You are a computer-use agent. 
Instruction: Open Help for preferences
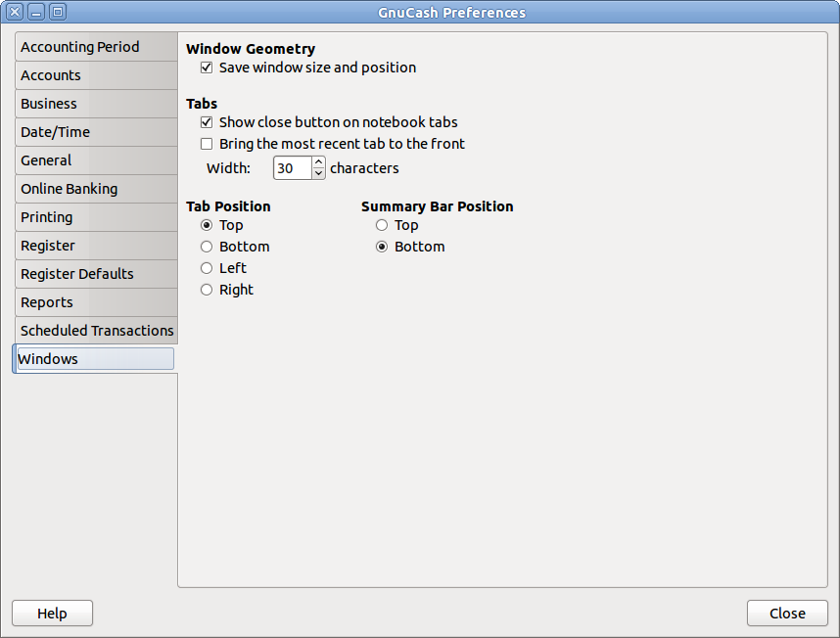point(52,614)
